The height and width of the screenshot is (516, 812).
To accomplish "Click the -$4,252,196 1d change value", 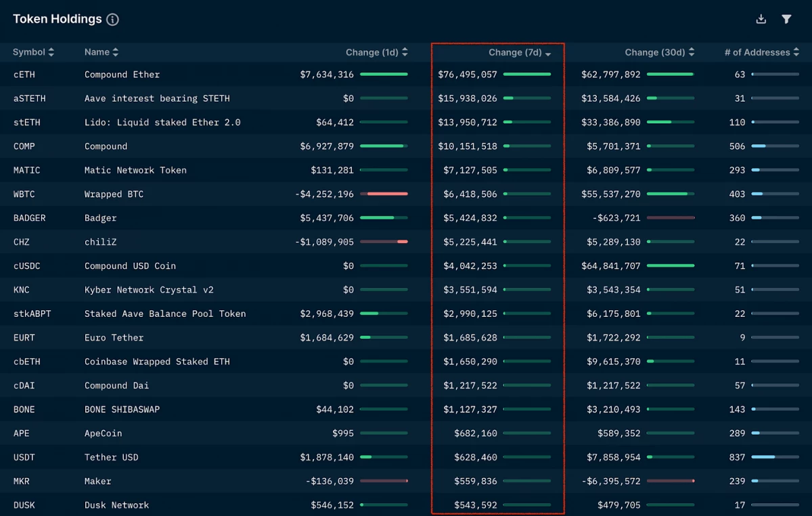I will 324,194.
